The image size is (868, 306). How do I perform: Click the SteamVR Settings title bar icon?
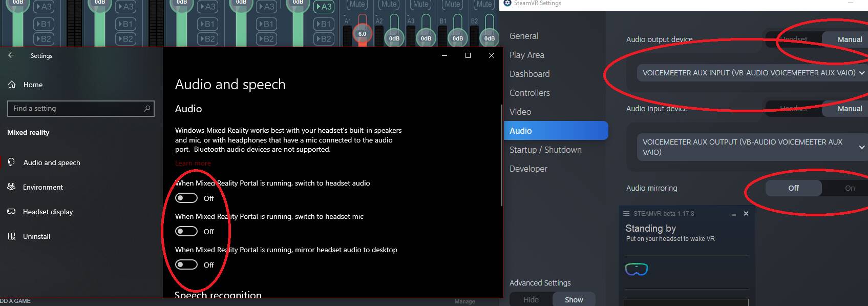click(x=507, y=3)
